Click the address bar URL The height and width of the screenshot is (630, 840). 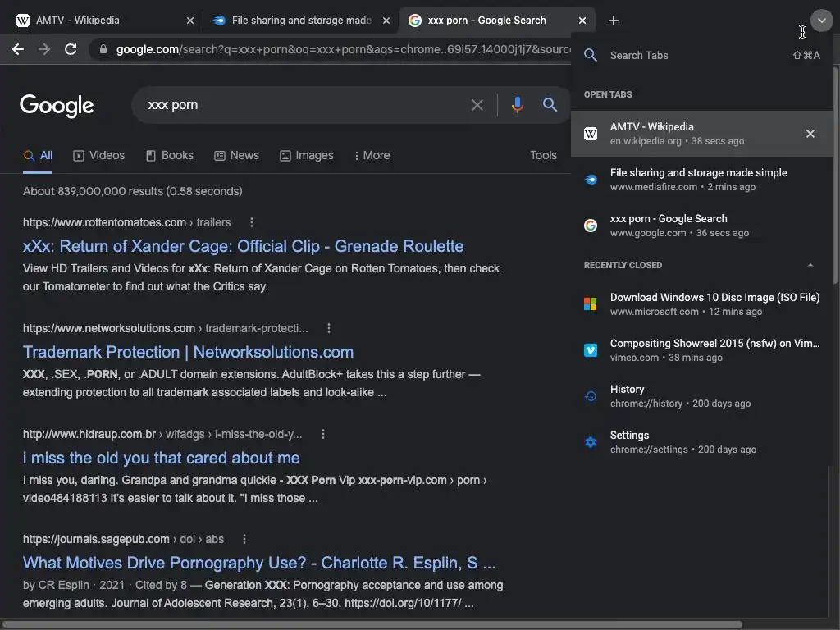click(343, 49)
